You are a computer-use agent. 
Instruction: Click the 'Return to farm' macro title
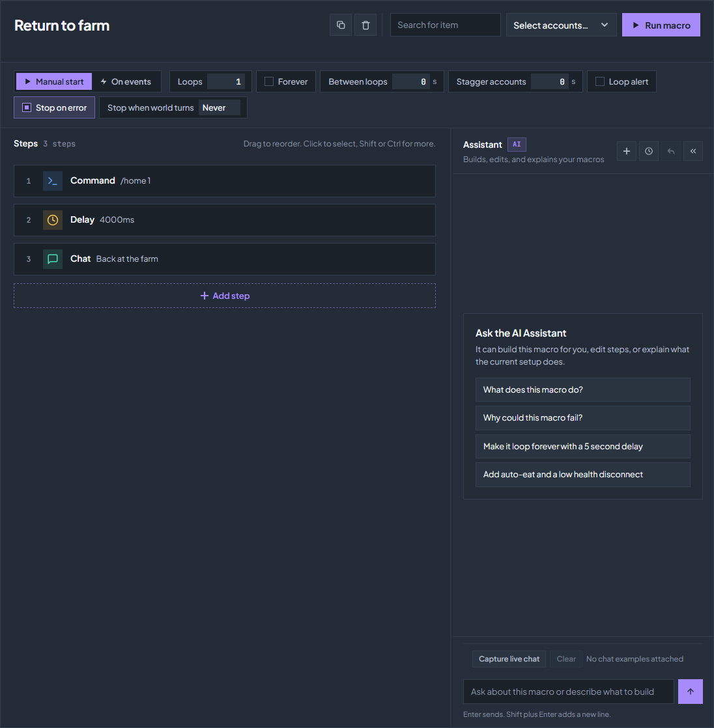[x=62, y=25]
